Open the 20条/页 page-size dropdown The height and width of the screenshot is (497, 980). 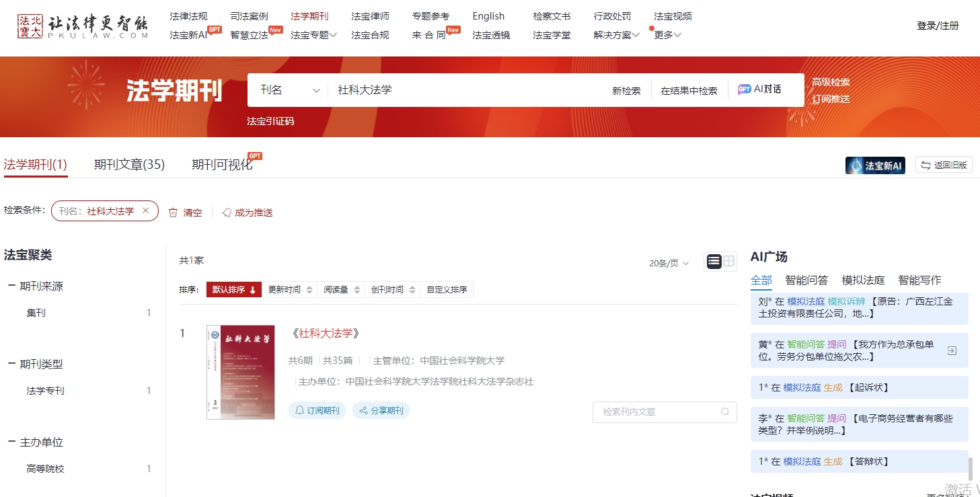coord(669,263)
